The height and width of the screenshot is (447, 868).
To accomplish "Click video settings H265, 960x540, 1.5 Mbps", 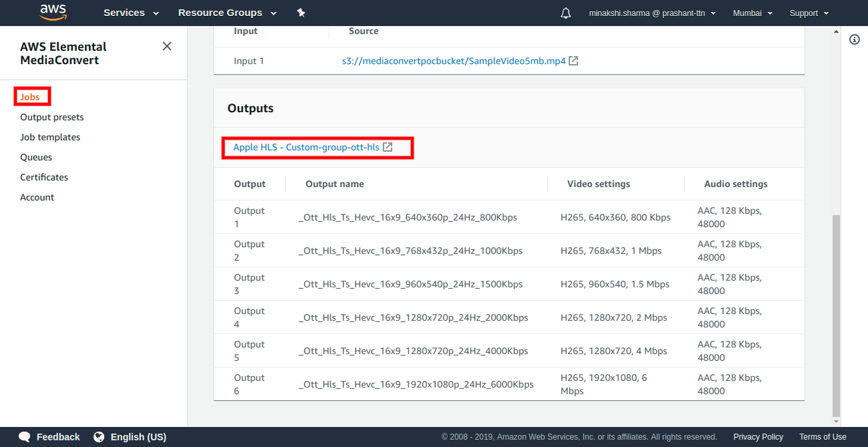I will point(615,284).
